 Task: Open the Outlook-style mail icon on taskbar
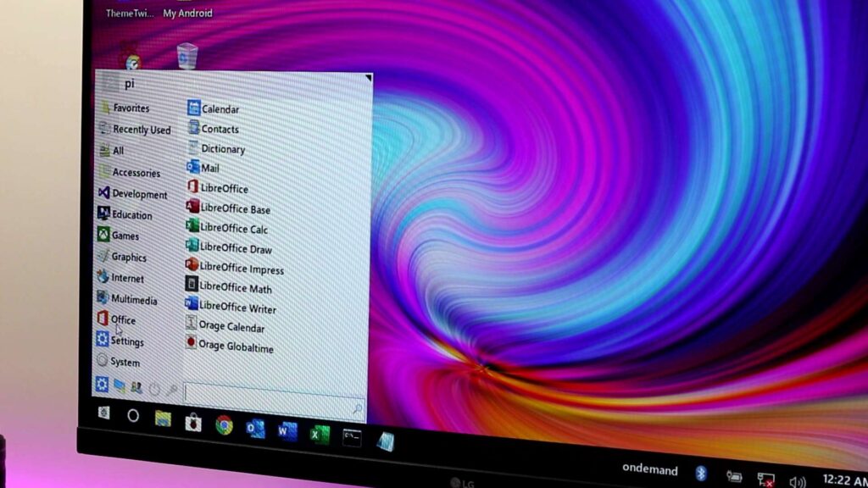255,429
